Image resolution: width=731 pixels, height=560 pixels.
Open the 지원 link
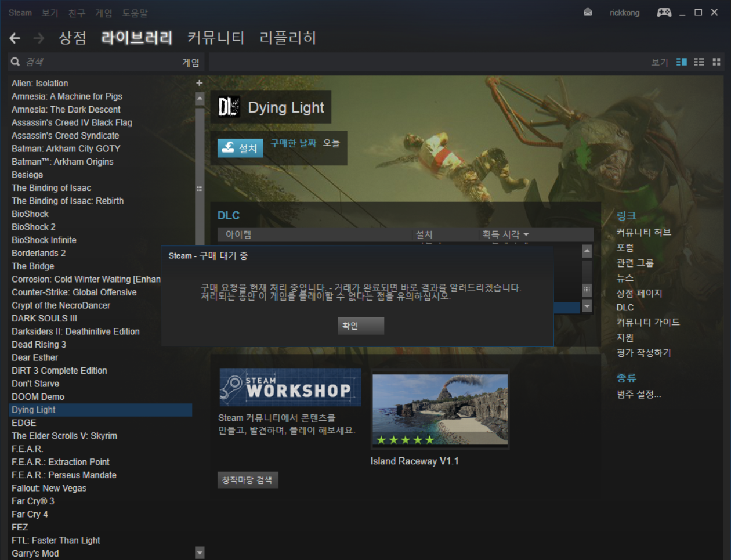pyautogui.click(x=625, y=337)
